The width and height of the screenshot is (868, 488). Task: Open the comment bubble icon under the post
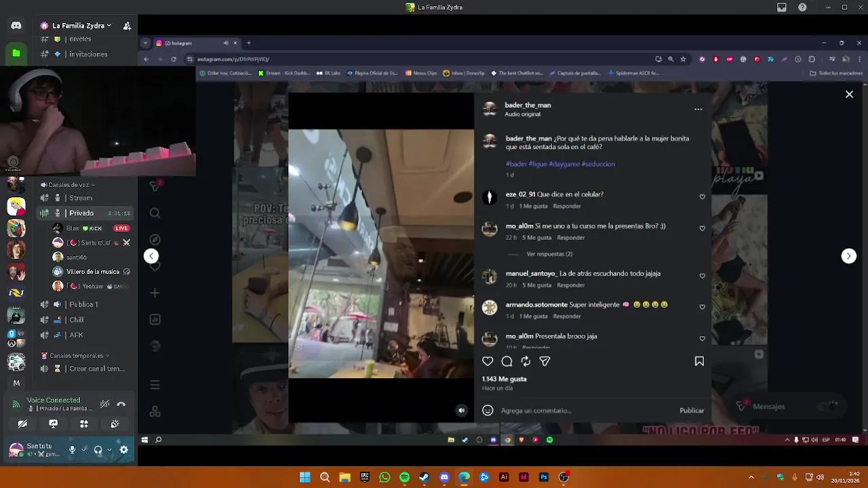click(507, 361)
